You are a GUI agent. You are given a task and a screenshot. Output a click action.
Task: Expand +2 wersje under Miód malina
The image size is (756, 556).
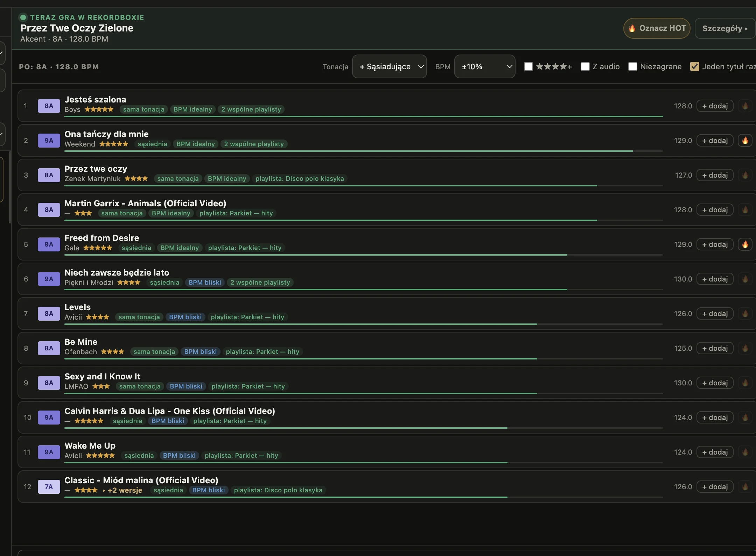[x=122, y=490]
